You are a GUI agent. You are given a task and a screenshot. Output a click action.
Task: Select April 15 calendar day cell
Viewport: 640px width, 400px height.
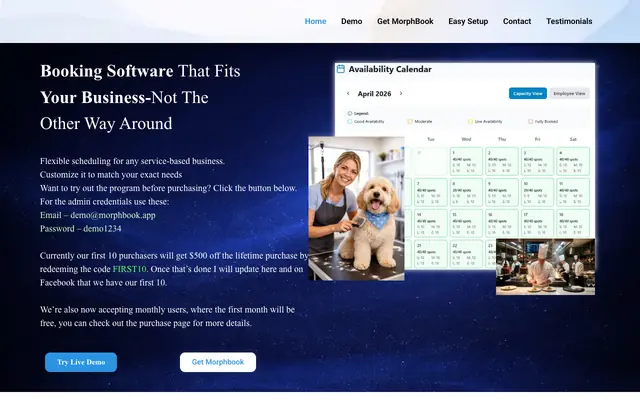(x=466, y=223)
